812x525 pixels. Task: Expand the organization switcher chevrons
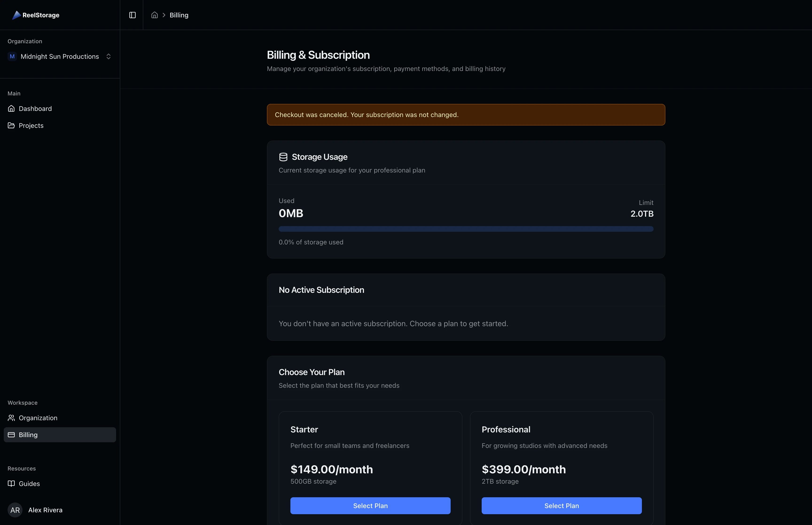[108, 57]
